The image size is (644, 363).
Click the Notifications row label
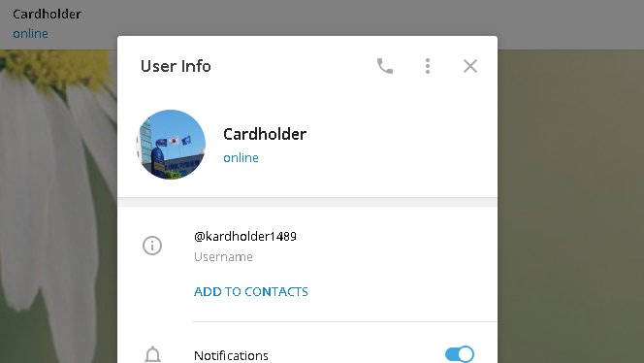pyautogui.click(x=231, y=355)
